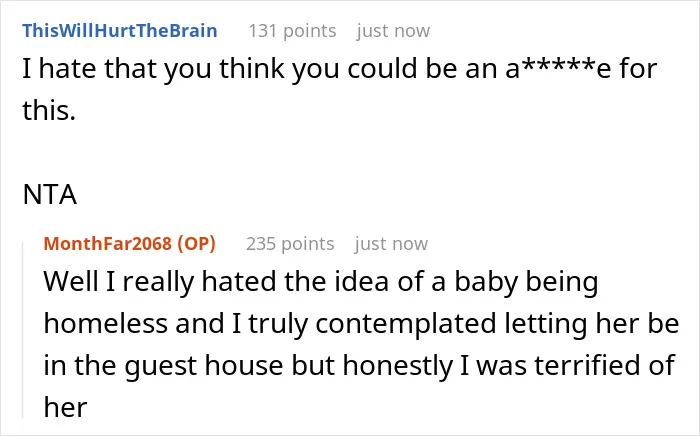Open ThisWillHurtTheBrain's user profile
This screenshot has height=436, width=700.
click(x=120, y=31)
